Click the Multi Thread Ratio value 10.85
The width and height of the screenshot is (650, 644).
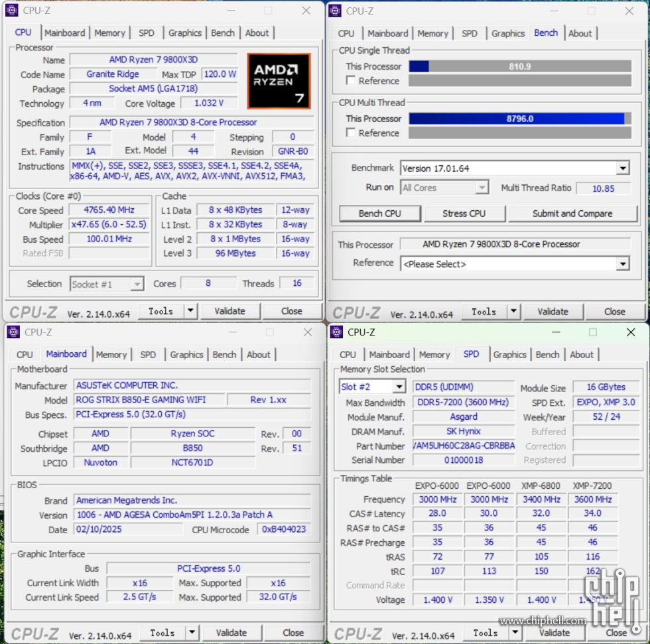(603, 188)
